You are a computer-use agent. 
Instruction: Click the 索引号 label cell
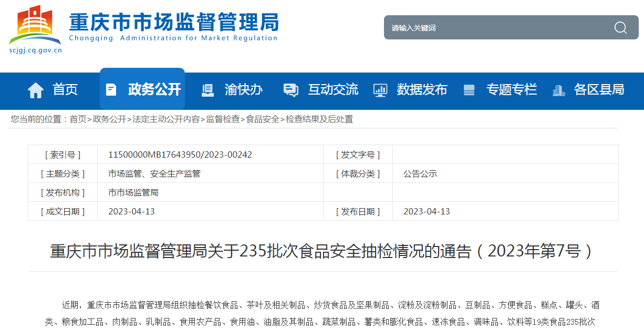tap(63, 155)
